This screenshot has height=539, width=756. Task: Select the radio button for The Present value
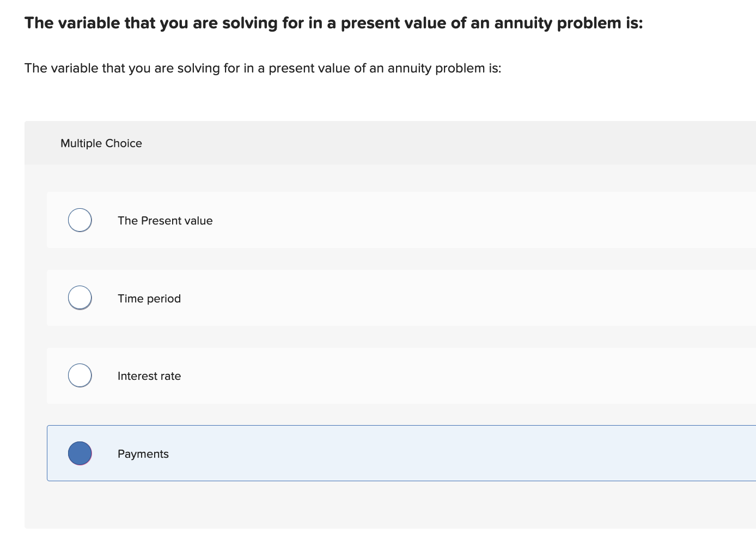(x=80, y=220)
